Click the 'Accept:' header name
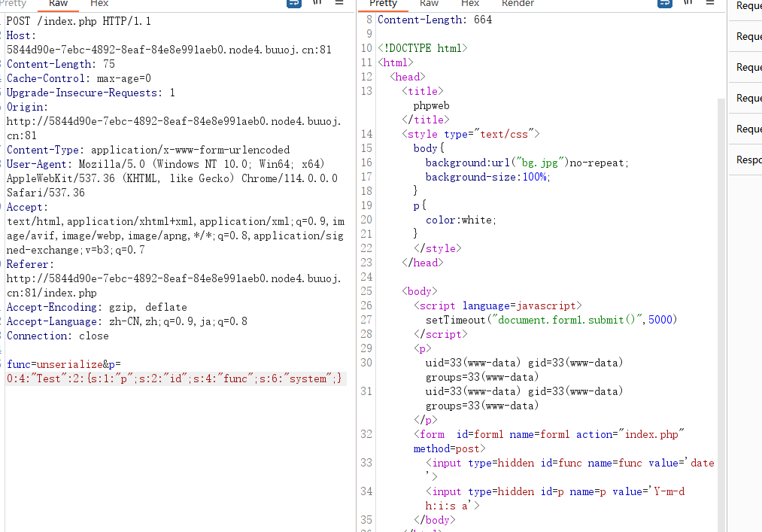The width and height of the screenshot is (762, 532). [27, 207]
